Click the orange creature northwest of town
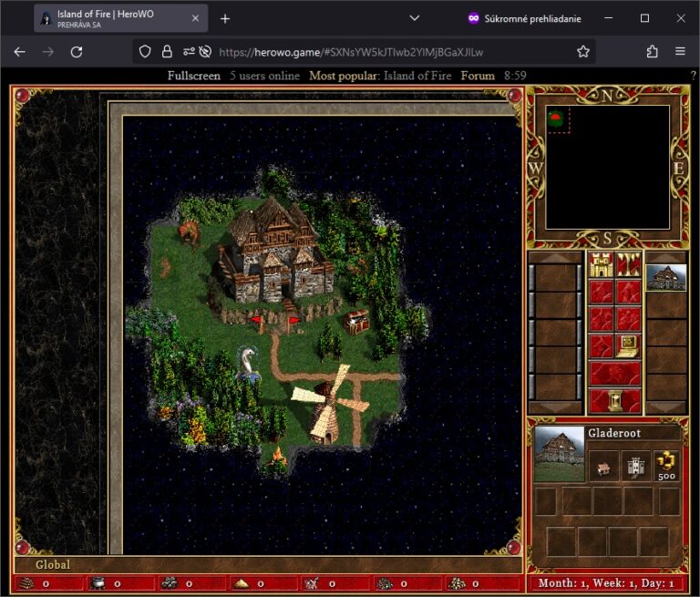Viewport: 700px width, 597px height. pyautogui.click(x=190, y=232)
